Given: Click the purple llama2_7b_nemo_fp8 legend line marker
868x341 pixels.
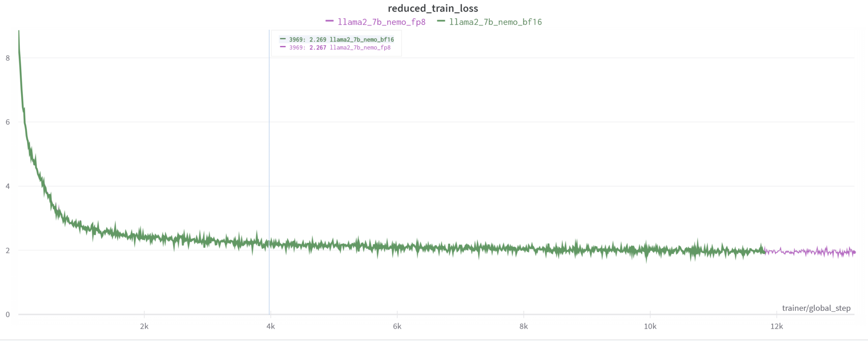Looking at the screenshot, I should coord(329,21).
